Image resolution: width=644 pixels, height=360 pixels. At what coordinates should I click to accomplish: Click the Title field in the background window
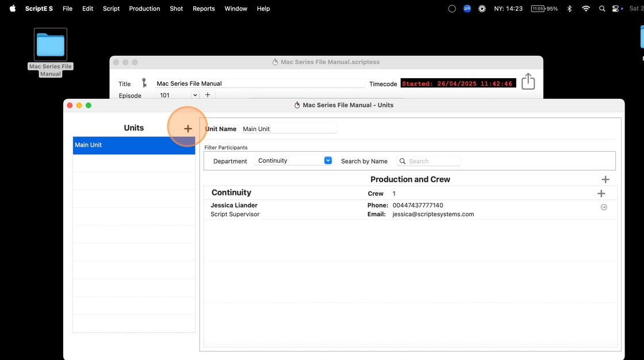pyautogui.click(x=259, y=83)
